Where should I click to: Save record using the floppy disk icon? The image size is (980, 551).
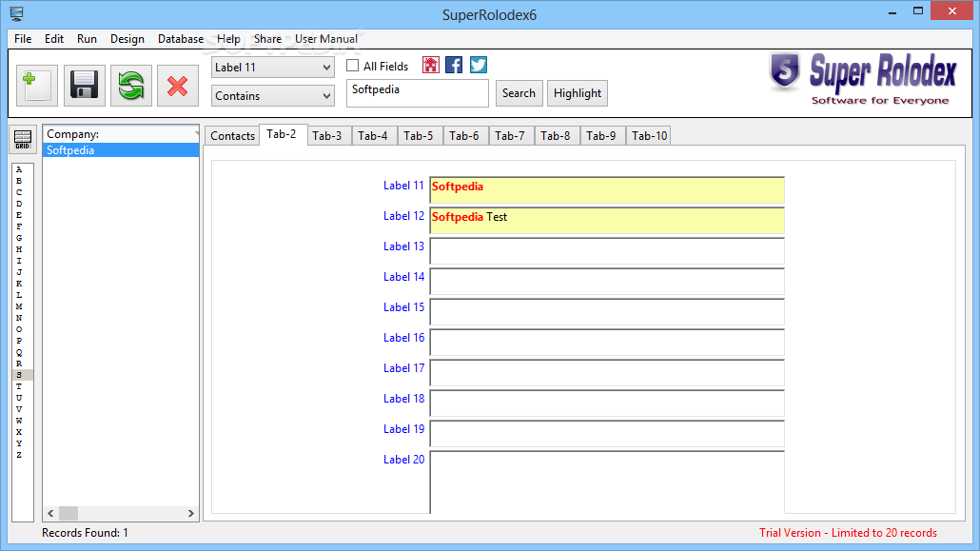[84, 85]
